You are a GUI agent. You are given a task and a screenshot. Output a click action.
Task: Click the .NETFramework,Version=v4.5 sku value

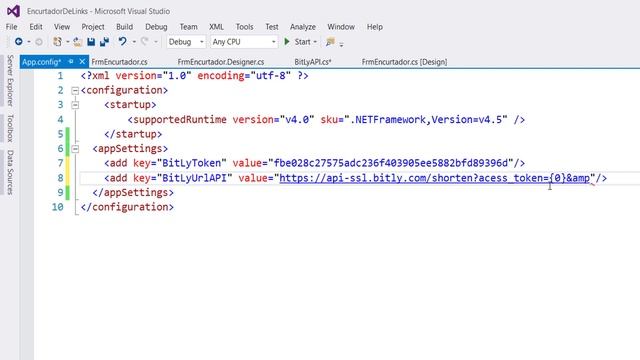click(x=426, y=120)
